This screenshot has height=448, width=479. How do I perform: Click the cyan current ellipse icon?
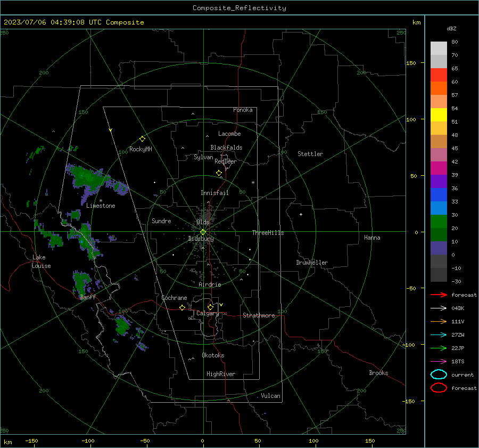[x=439, y=374]
